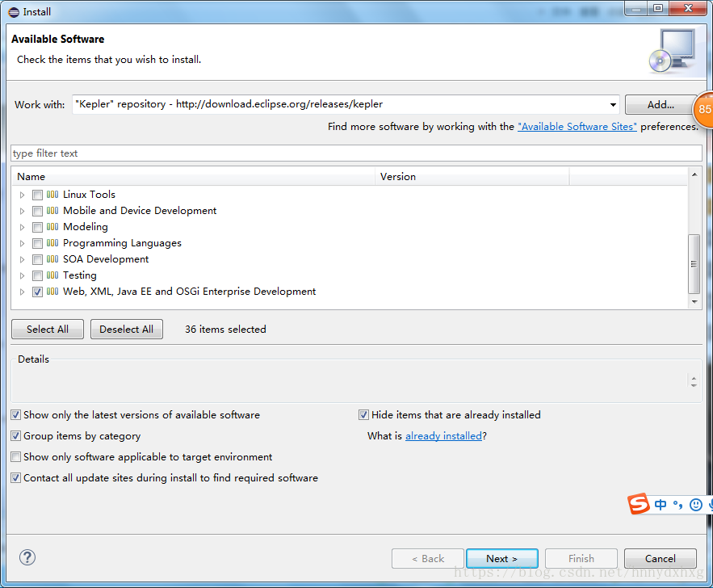713x588 pixels.
Task: Click the help question mark icon
Action: (x=27, y=557)
